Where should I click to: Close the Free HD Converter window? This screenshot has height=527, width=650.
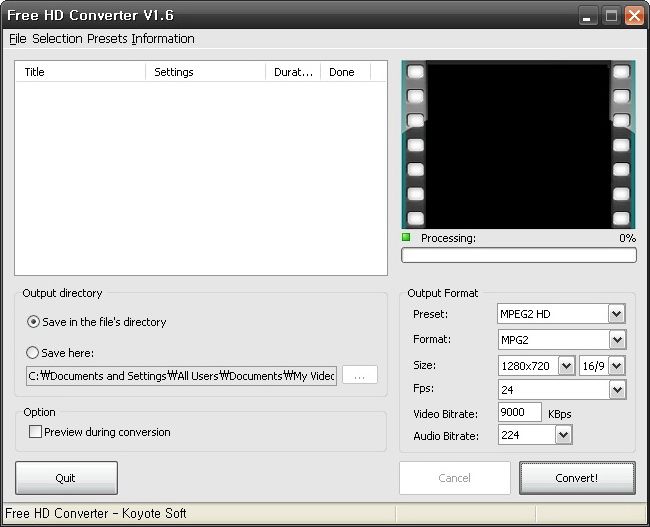coord(635,16)
